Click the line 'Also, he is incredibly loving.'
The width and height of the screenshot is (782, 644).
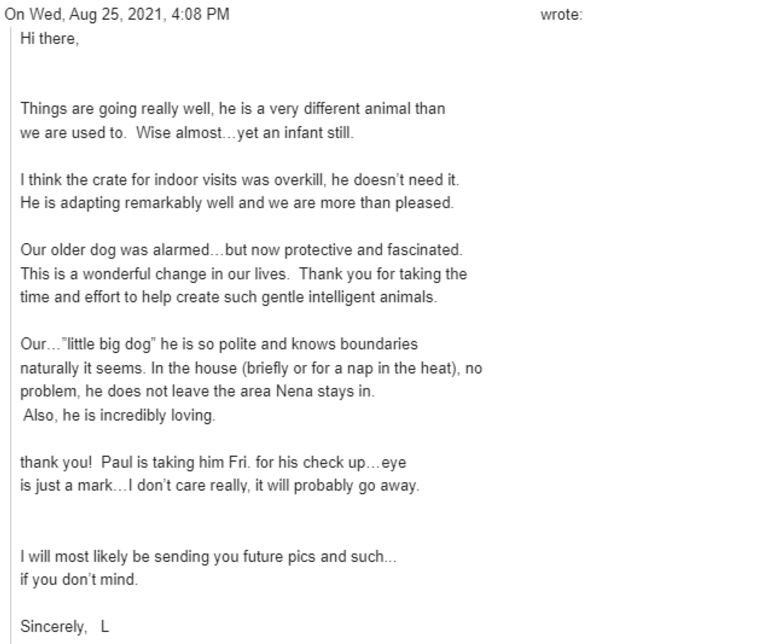pos(119,415)
